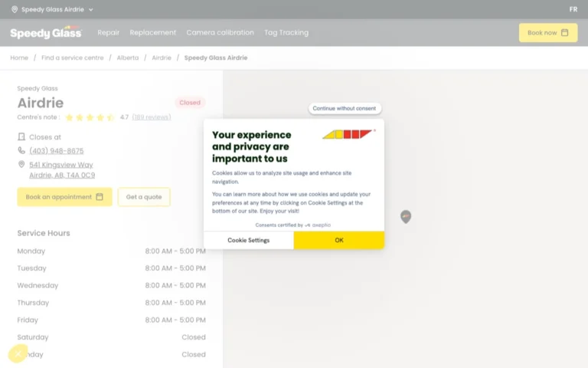Click Book an appointment button
This screenshot has width=588, height=368.
(64, 197)
